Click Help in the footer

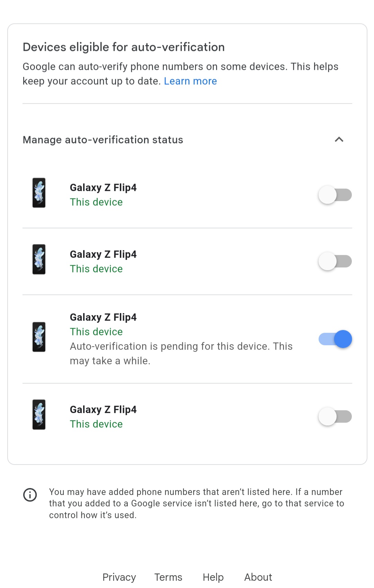213,577
